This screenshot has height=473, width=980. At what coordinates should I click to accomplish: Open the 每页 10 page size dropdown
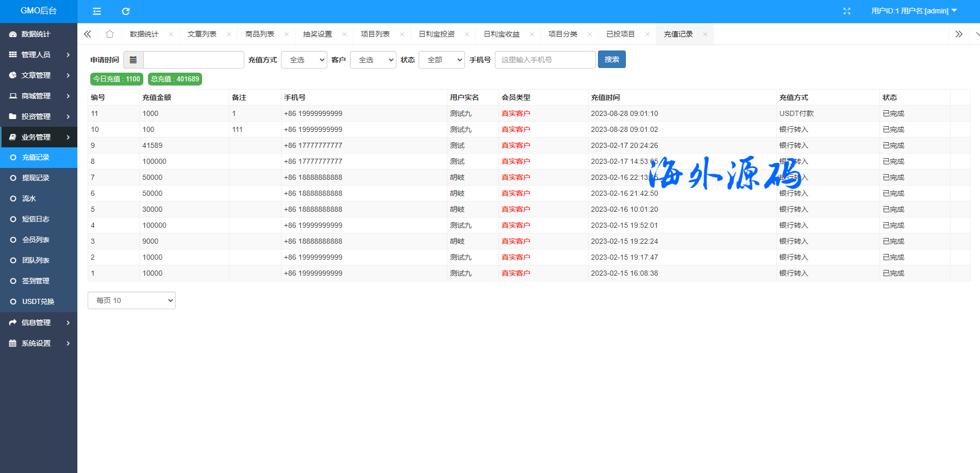[x=131, y=300]
